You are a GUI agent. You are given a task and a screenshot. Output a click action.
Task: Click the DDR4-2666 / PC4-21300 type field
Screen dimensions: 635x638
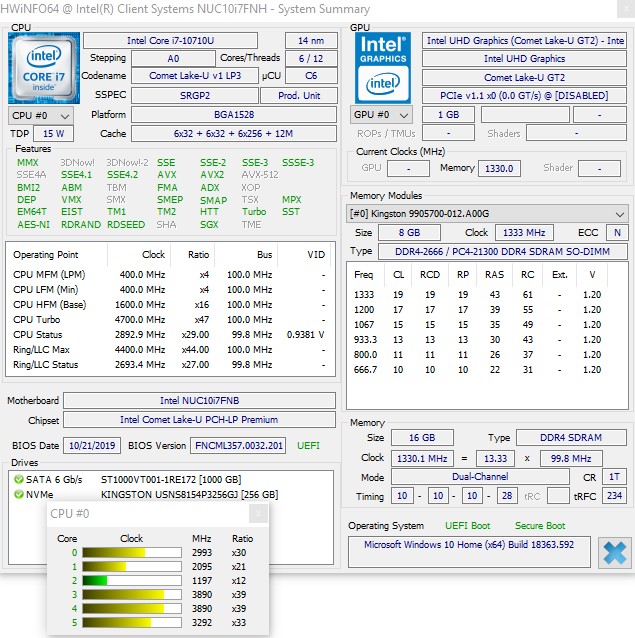click(x=502, y=251)
